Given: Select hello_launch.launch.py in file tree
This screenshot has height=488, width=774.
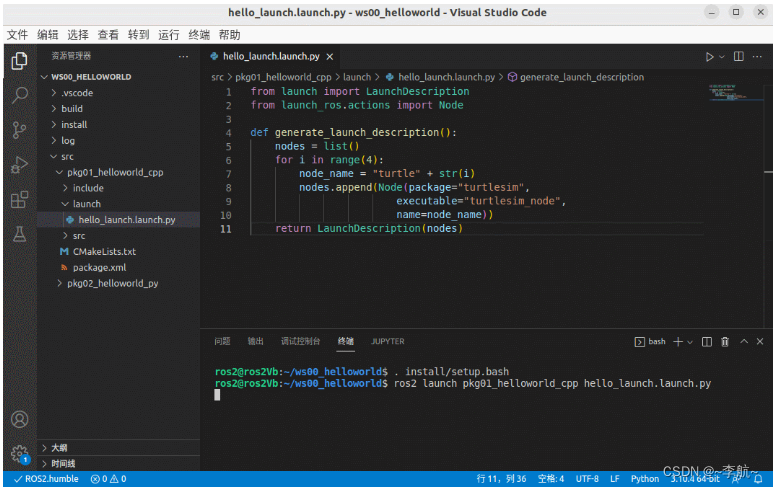Looking at the screenshot, I should pyautogui.click(x=118, y=220).
